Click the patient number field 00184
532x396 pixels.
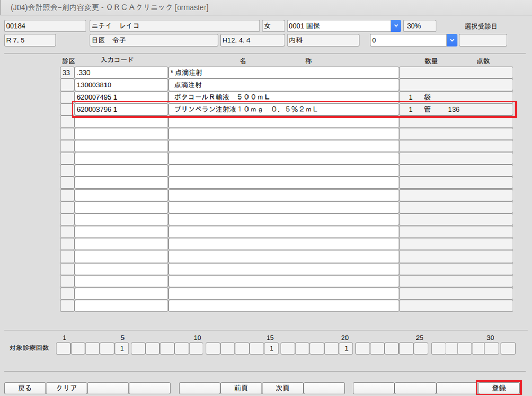pyautogui.click(x=45, y=26)
